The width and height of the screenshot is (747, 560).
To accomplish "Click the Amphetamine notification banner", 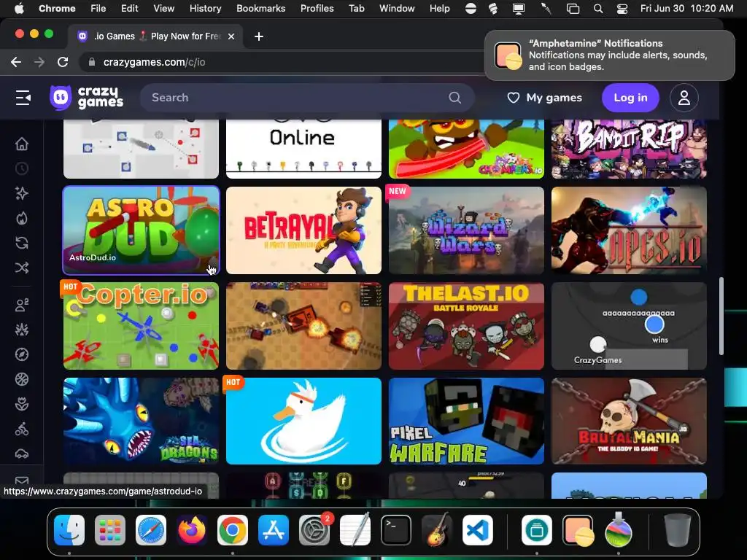I will 609,55.
